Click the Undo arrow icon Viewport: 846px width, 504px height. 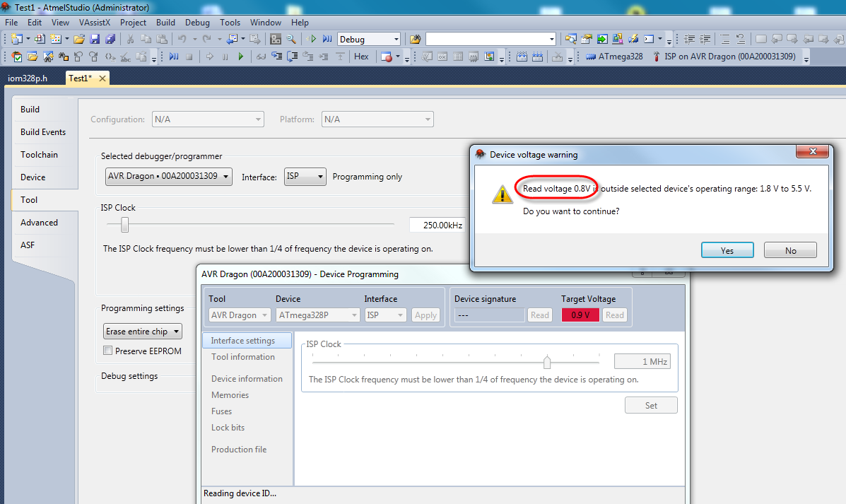click(x=182, y=39)
